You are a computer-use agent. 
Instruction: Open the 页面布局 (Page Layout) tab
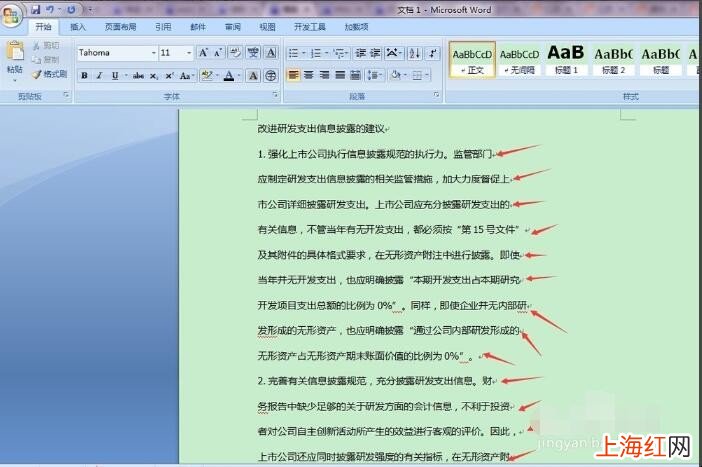[120, 27]
